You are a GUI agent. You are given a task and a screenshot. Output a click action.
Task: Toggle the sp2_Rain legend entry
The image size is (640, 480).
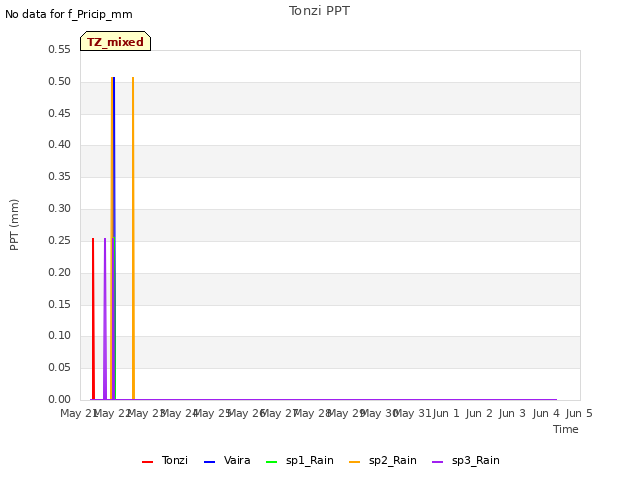click(x=383, y=461)
